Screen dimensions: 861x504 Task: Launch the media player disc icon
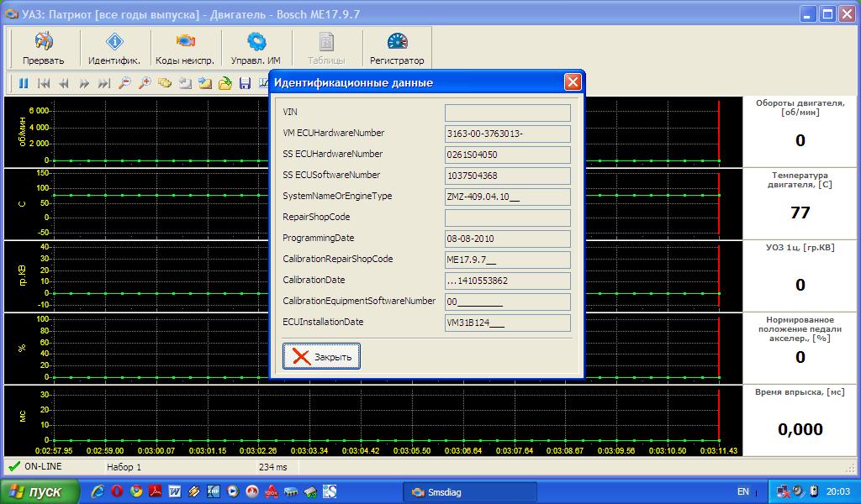click(x=233, y=491)
